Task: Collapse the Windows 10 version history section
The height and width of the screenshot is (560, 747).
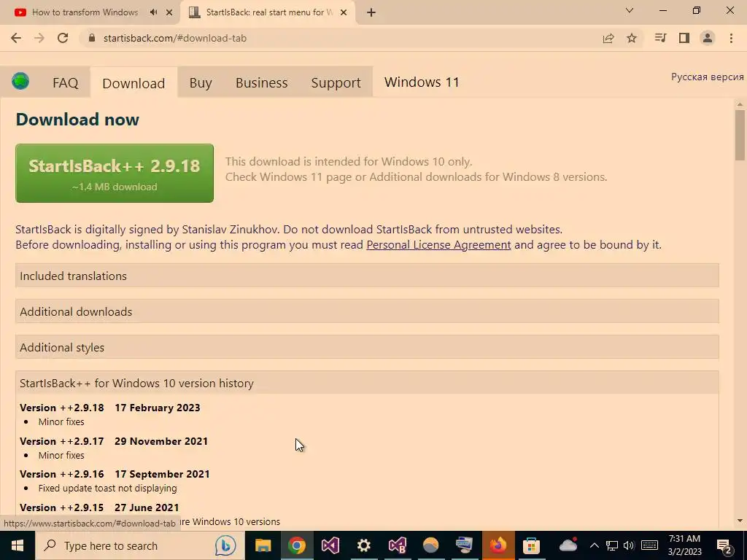Action: (x=367, y=383)
